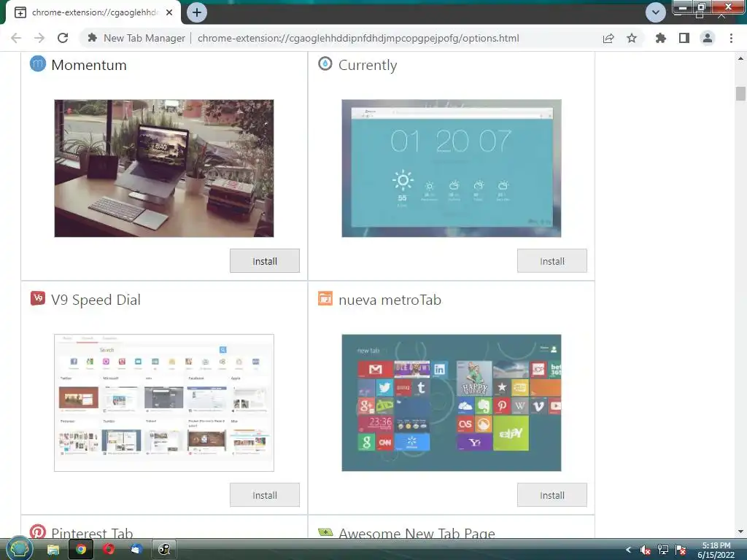Click the network tray icon

662,550
